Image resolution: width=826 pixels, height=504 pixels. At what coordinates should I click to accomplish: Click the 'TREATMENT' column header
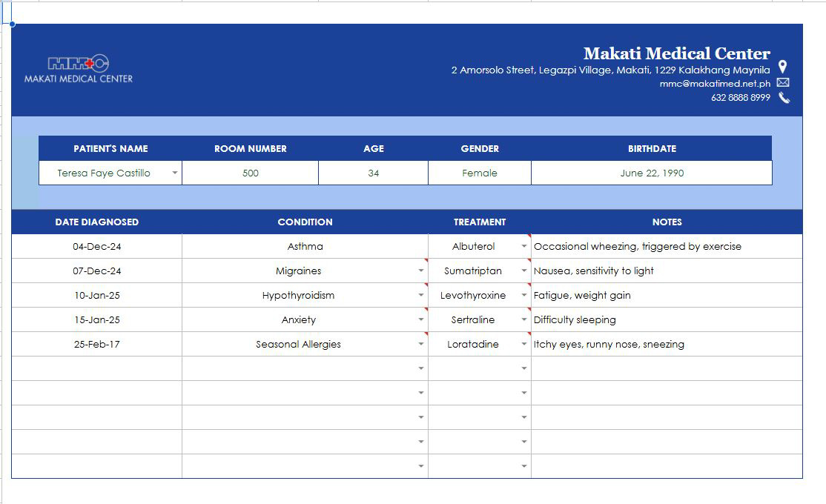[480, 222]
